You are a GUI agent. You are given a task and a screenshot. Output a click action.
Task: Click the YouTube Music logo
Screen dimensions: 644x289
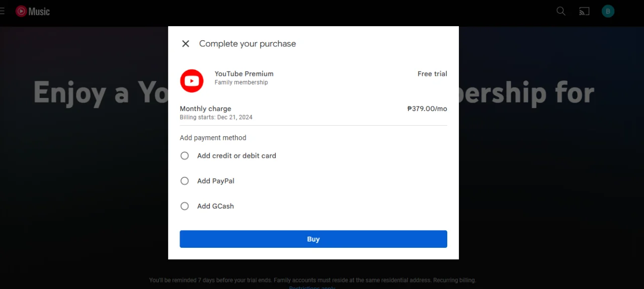click(x=32, y=11)
